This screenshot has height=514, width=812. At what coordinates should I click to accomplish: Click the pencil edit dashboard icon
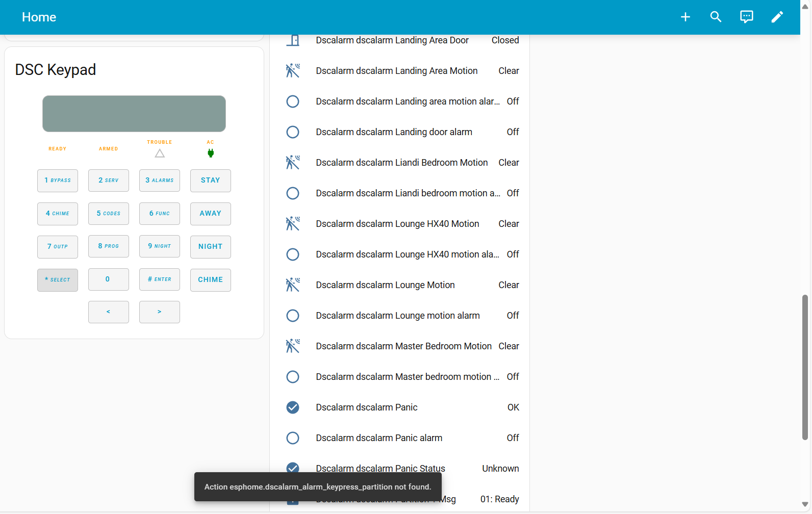(777, 17)
